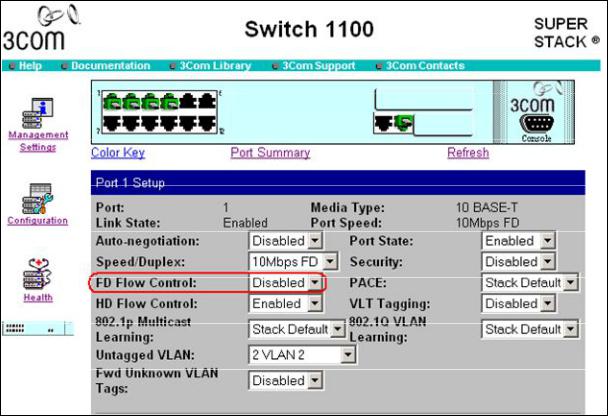
Task: Select green port 4 on switch graphic
Action: [x=169, y=101]
